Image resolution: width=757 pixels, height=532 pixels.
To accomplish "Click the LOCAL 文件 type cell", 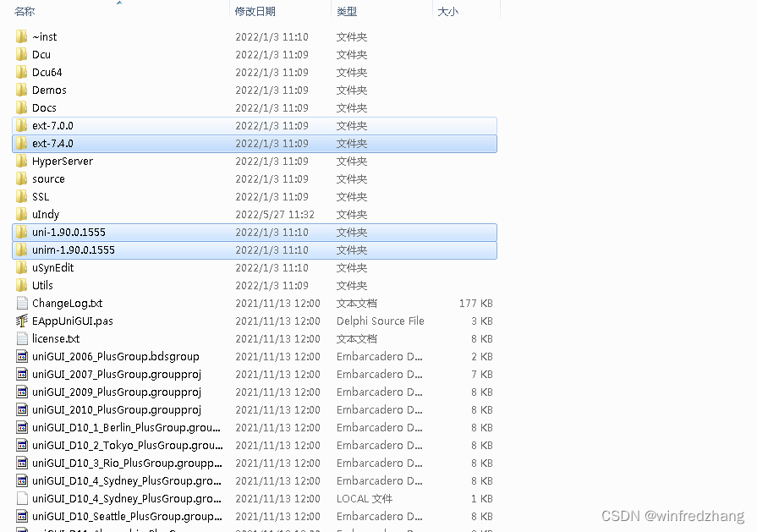I will [x=365, y=498].
